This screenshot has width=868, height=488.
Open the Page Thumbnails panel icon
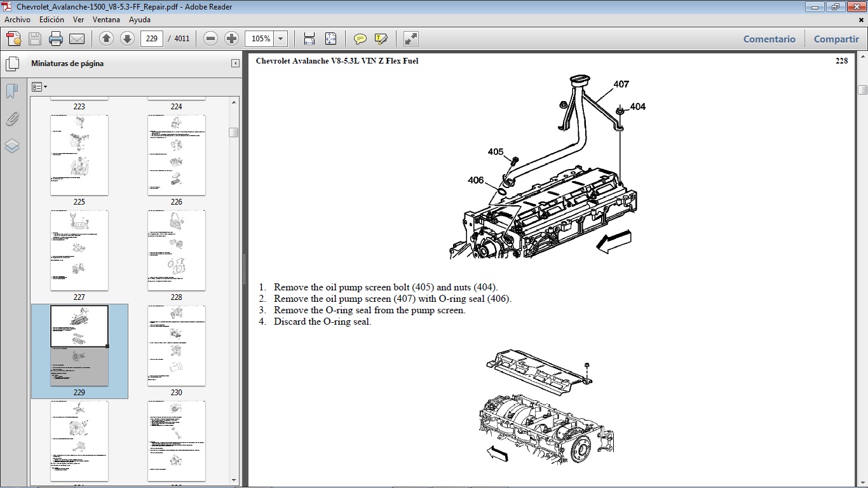point(12,63)
